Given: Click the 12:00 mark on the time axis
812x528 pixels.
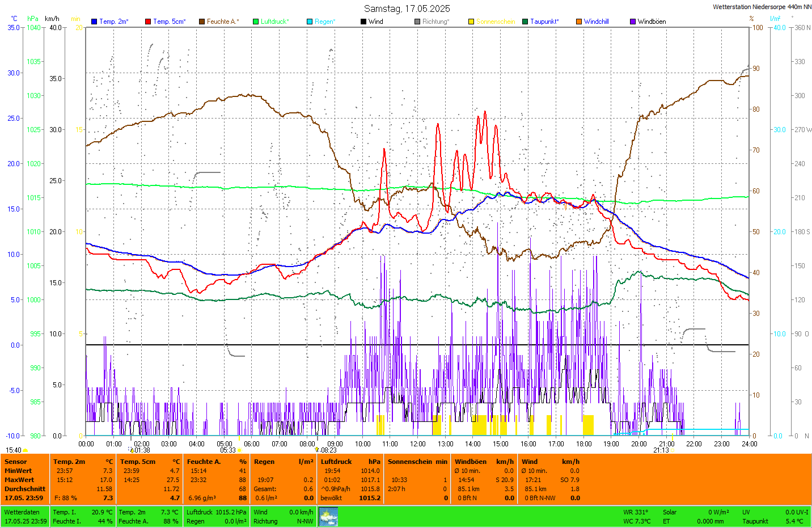Looking at the screenshot, I should click(418, 444).
